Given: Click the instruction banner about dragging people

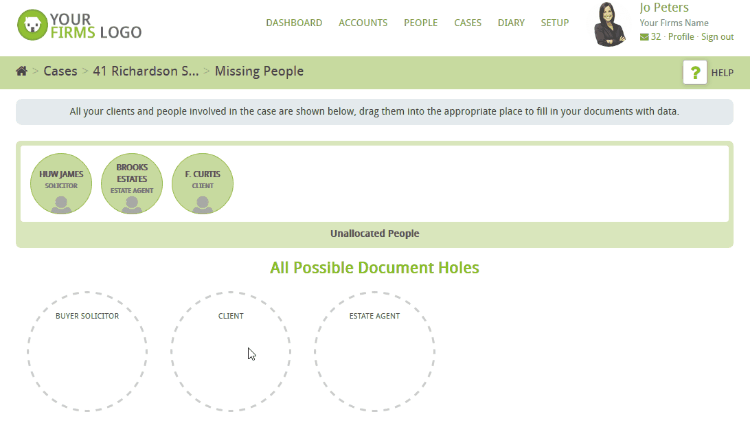Looking at the screenshot, I should 375,112.
